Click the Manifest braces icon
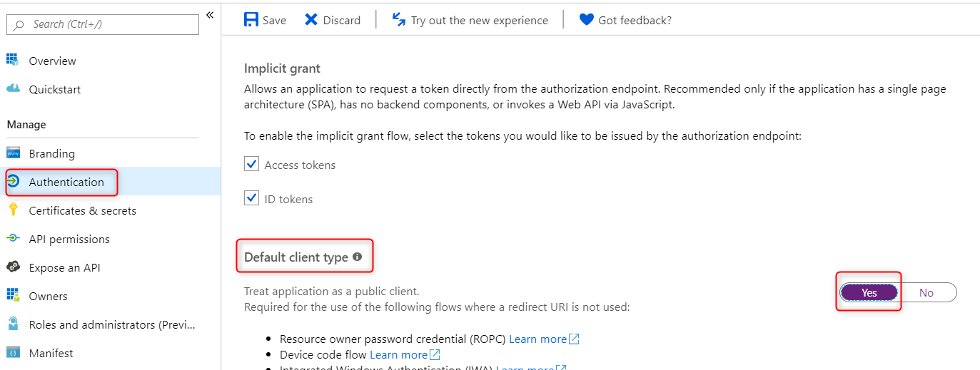The width and height of the screenshot is (980, 370). (x=13, y=352)
